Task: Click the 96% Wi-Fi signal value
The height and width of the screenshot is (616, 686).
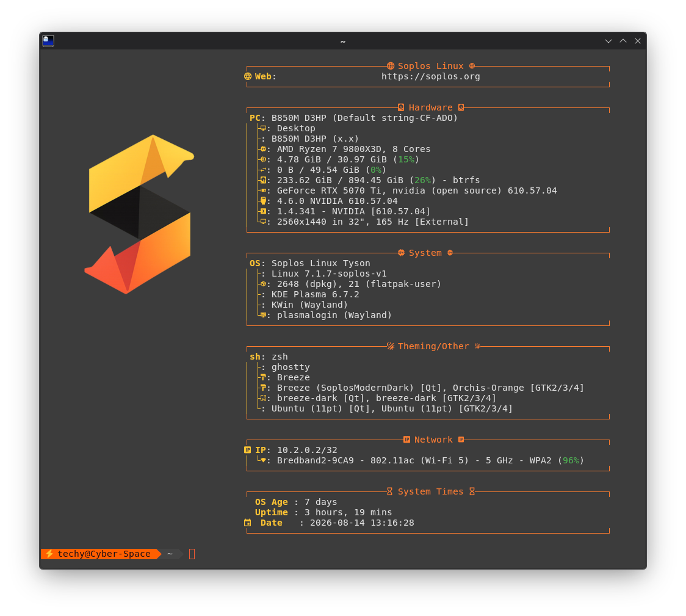Action: point(571,461)
